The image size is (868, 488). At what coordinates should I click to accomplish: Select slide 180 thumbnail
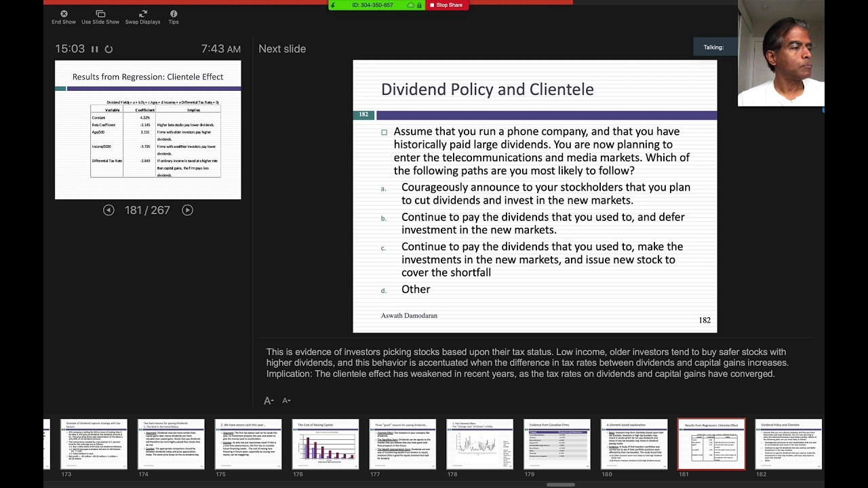click(635, 444)
